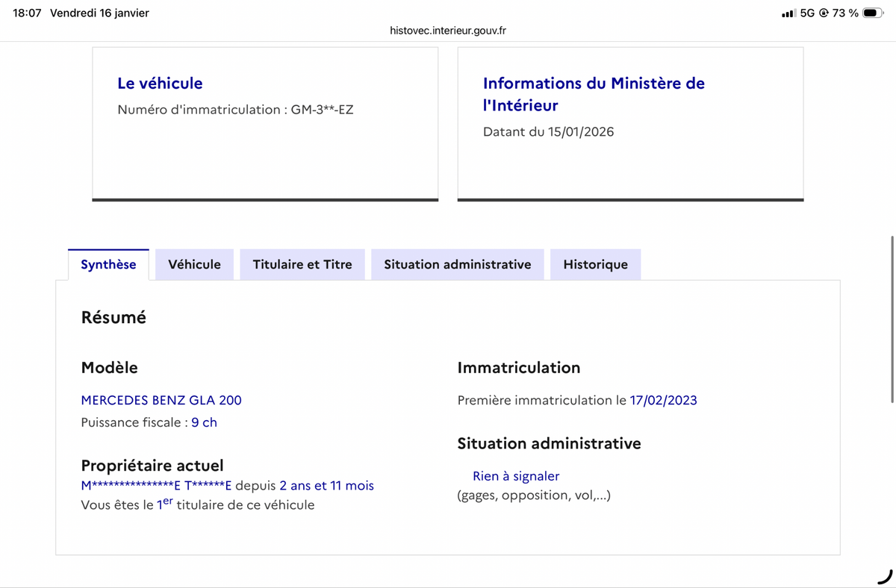Tap the 5G network indicator
This screenshot has height=588, width=896.
click(x=807, y=13)
